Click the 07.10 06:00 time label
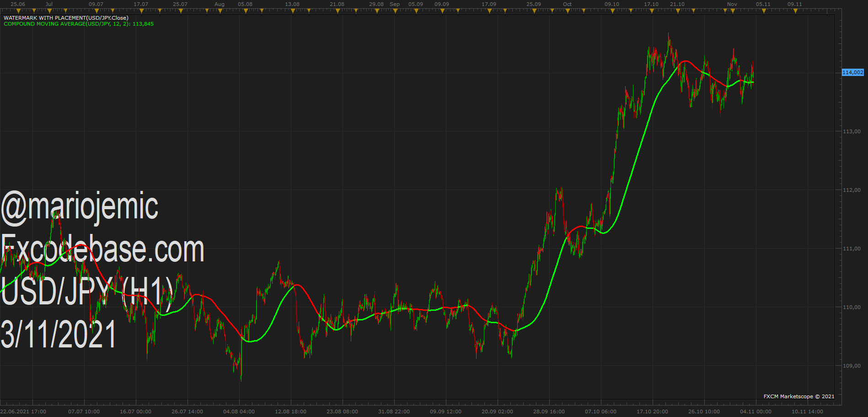Screen dimensions: 868x417 (600, 412)
